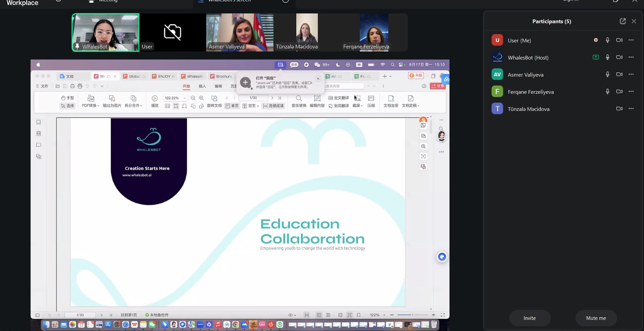Toggle WhalesBot (Host) microphone

(608, 58)
